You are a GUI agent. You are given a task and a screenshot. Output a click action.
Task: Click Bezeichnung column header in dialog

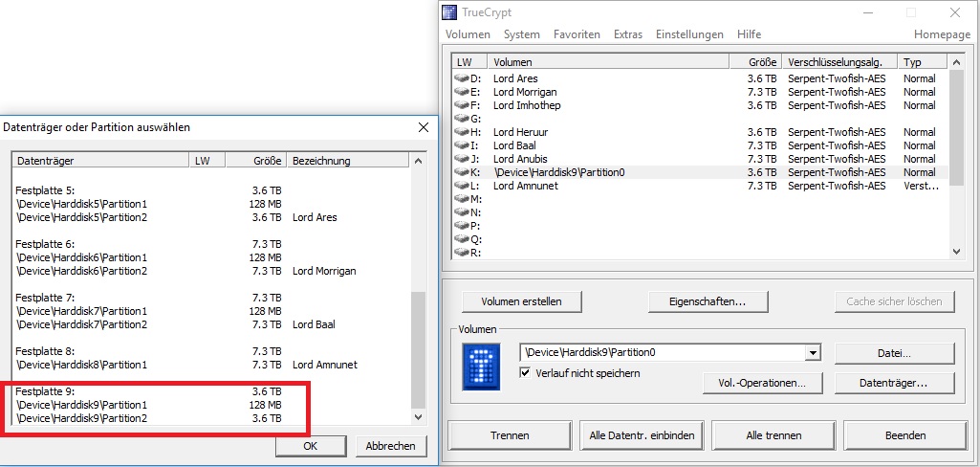[x=348, y=162]
